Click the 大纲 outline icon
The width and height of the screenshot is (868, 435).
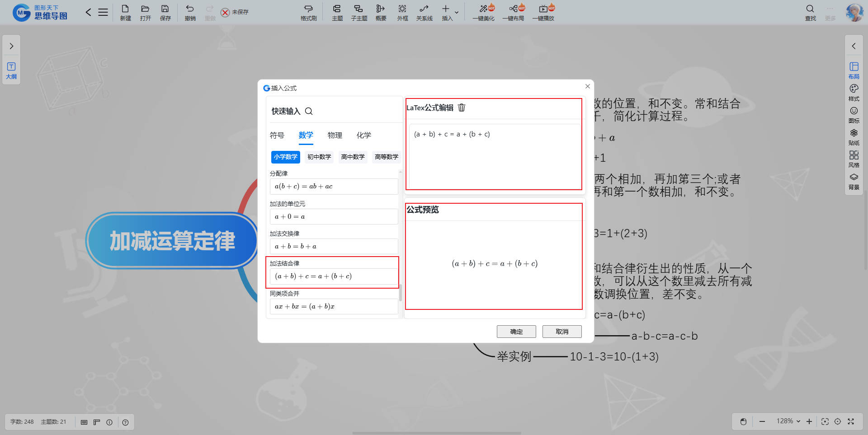pos(11,70)
